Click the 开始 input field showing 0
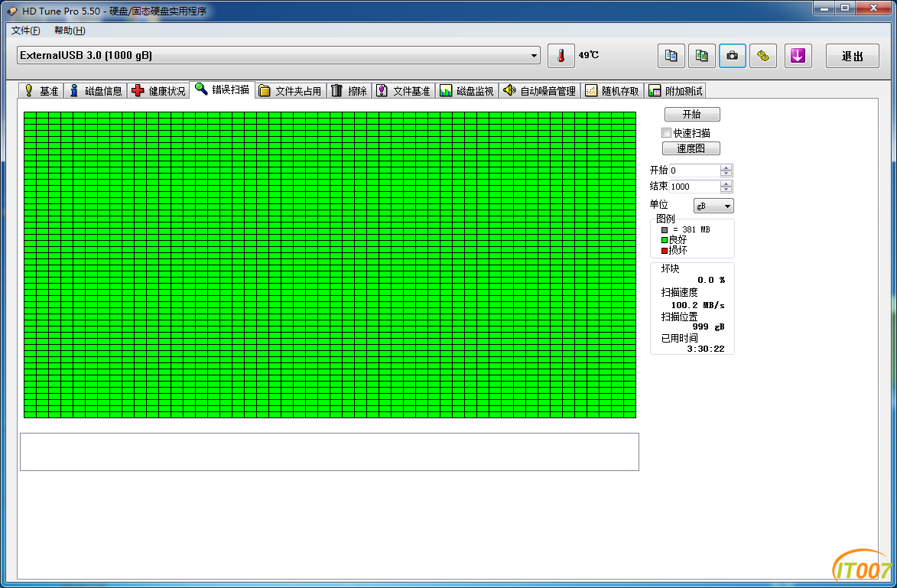The image size is (897, 588). point(694,171)
